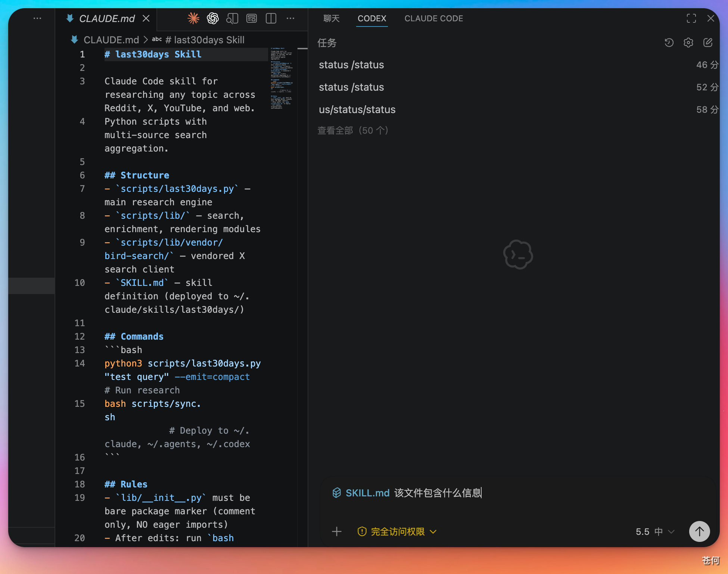
Task: Close the CLAUDE.md editor tab
Action: [x=146, y=18]
